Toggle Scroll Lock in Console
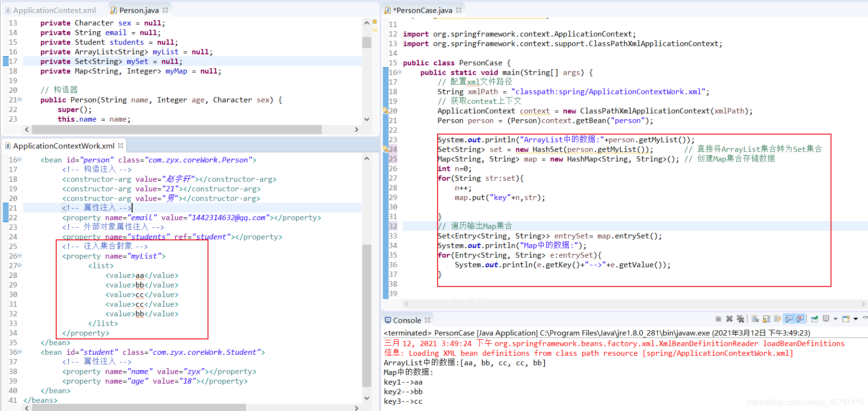This screenshot has height=411, width=868. click(766, 319)
